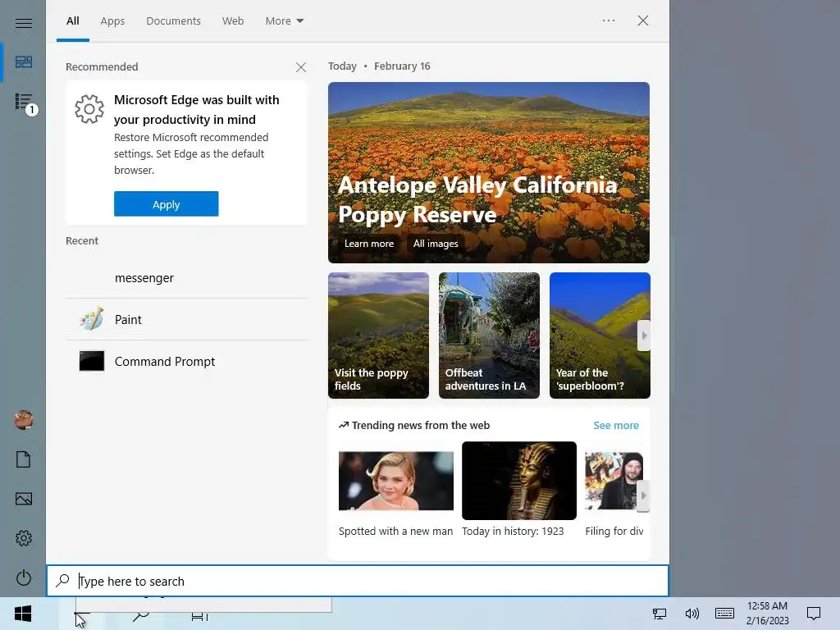This screenshot has height=630, width=840.
Task: Open the Spotted with a new man story
Action: point(396,494)
